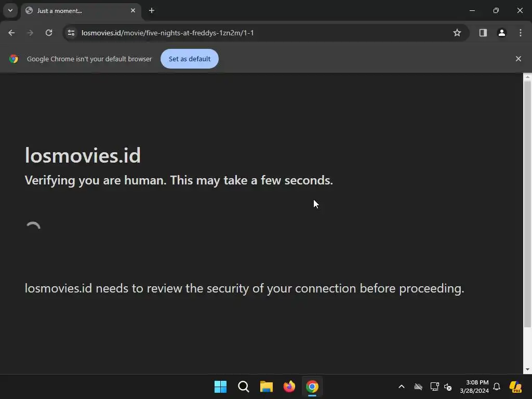The image size is (532, 399).
Task: Click the scroll up arrow on scrollbar
Action: tap(527, 77)
